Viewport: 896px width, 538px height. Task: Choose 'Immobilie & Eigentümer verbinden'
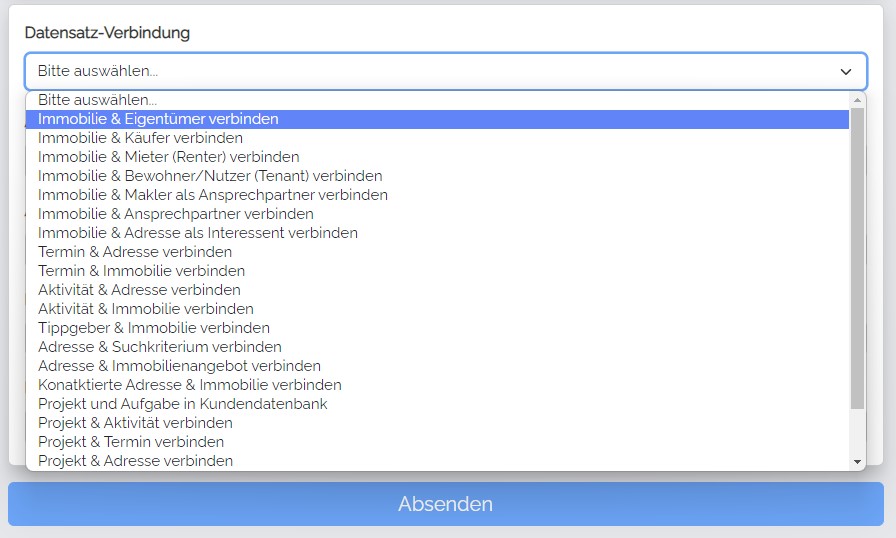(x=158, y=119)
